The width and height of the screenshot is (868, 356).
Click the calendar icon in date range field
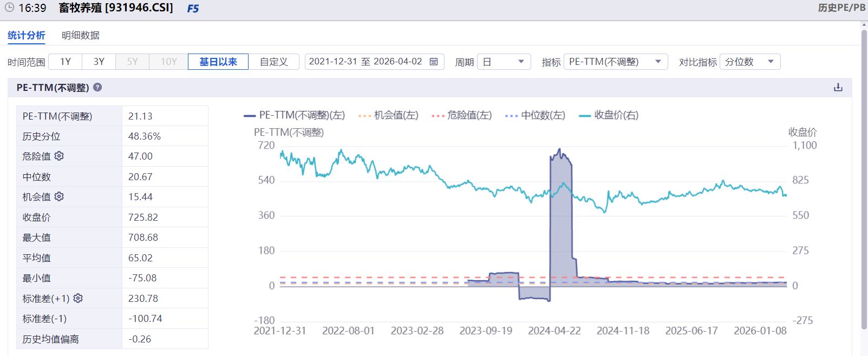point(434,62)
